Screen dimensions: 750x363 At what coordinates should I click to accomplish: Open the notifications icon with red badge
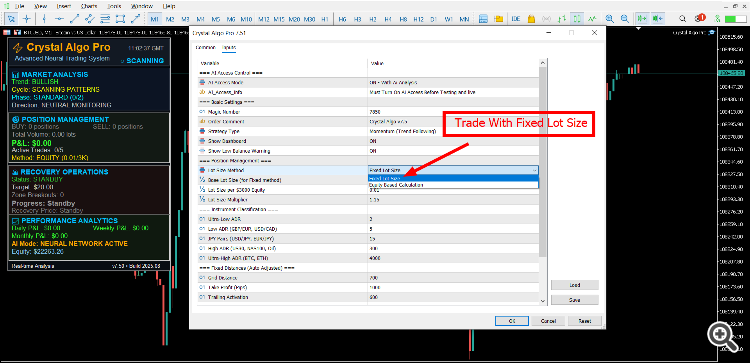[700, 19]
